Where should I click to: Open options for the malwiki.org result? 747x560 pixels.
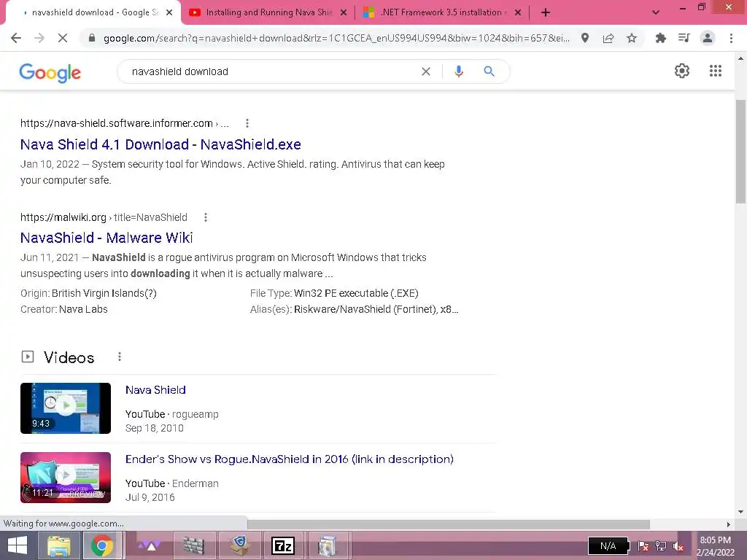click(205, 217)
